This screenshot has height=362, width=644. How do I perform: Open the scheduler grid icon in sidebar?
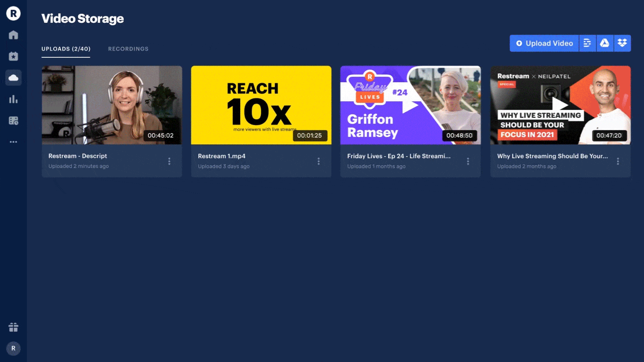coord(13,120)
